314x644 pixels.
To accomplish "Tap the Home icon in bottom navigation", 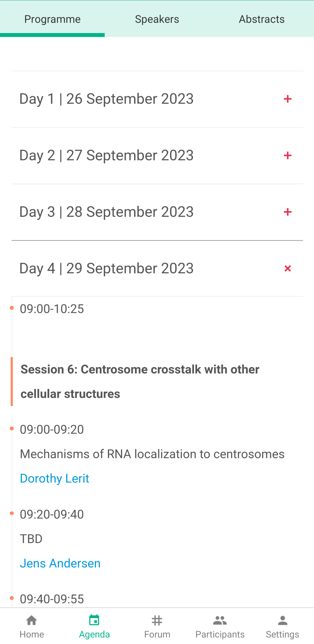I will (32, 621).
